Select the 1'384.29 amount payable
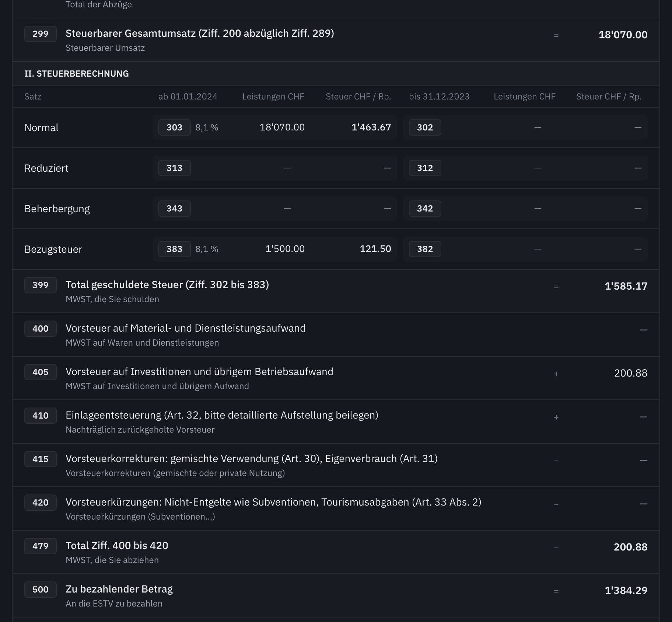Screen dimensions: 672x622 tap(626, 591)
